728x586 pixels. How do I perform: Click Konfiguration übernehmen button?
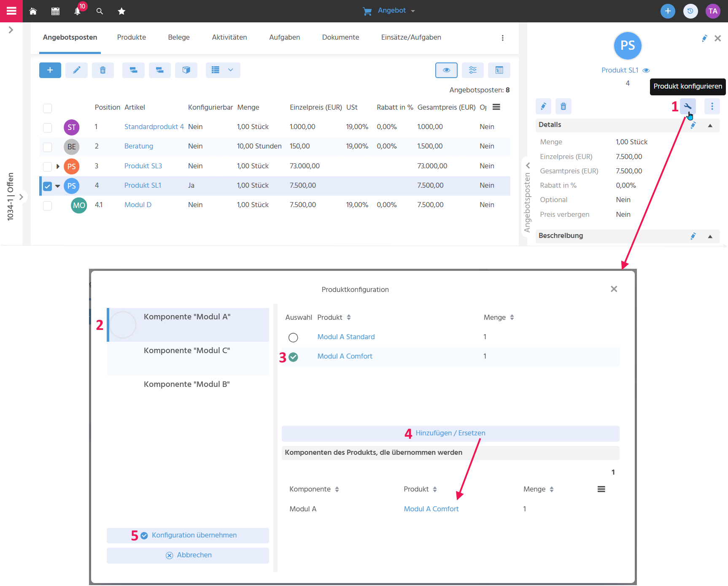[188, 535]
